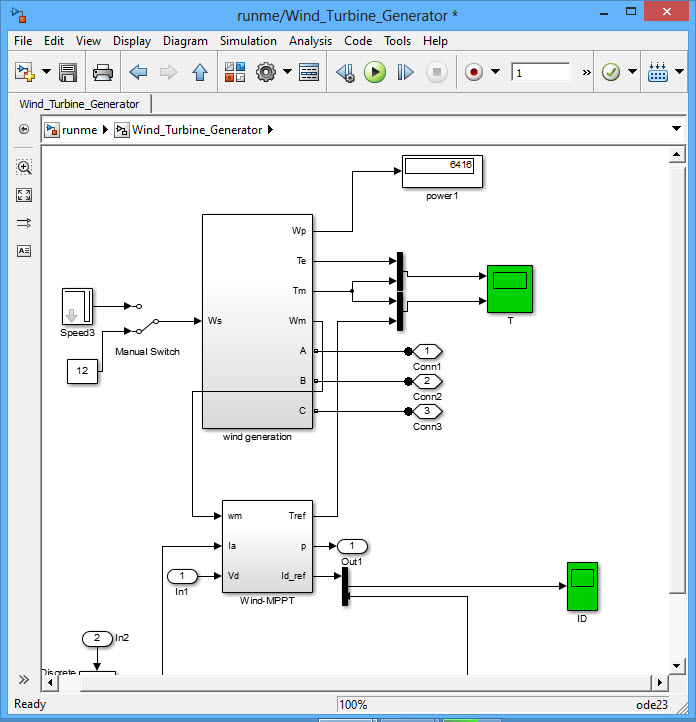Open the Simulation menu
The width and height of the screenshot is (696, 722).
(x=248, y=41)
